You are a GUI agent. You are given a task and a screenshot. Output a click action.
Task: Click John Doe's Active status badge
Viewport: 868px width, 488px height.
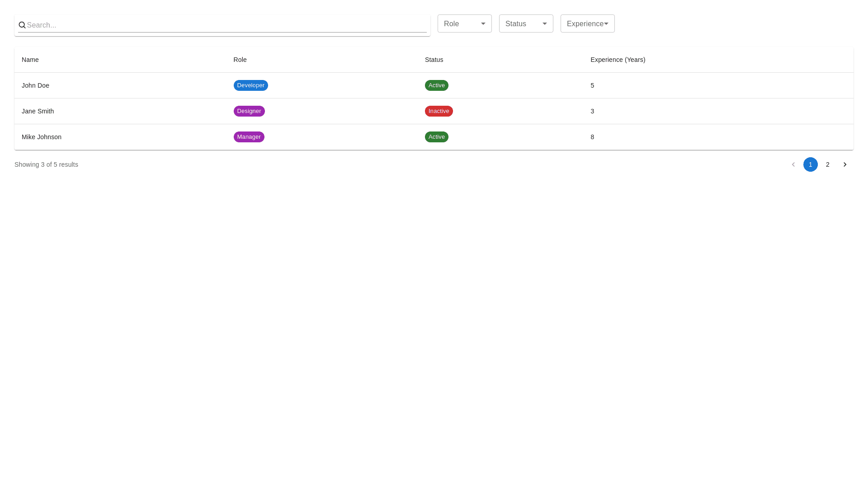coord(436,85)
